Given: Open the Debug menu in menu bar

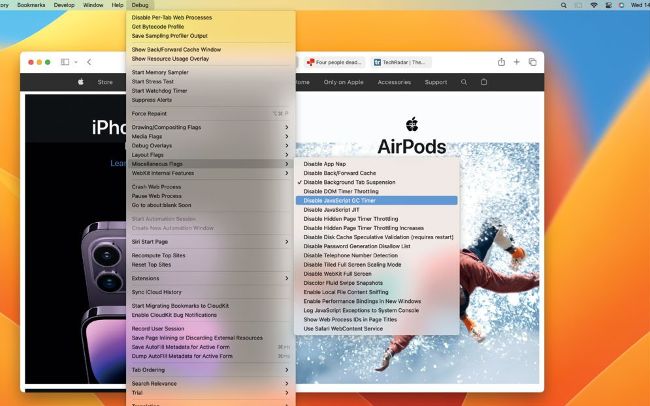Looking at the screenshot, I should pyautogui.click(x=140, y=5).
